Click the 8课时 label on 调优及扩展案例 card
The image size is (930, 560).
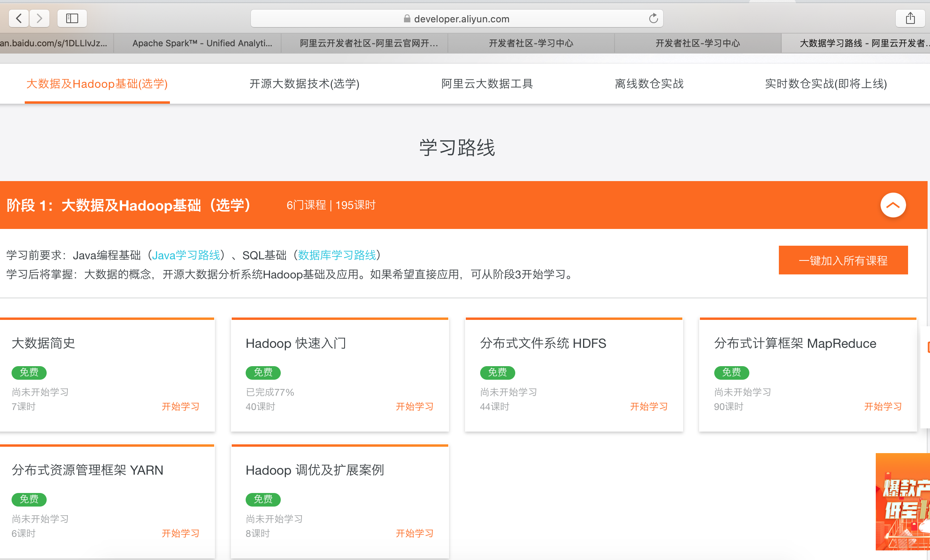tap(258, 533)
